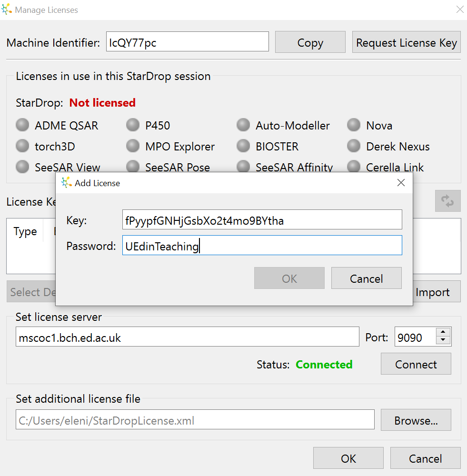This screenshot has height=476, width=467.
Task: Click Request License Key button
Action: click(x=407, y=42)
